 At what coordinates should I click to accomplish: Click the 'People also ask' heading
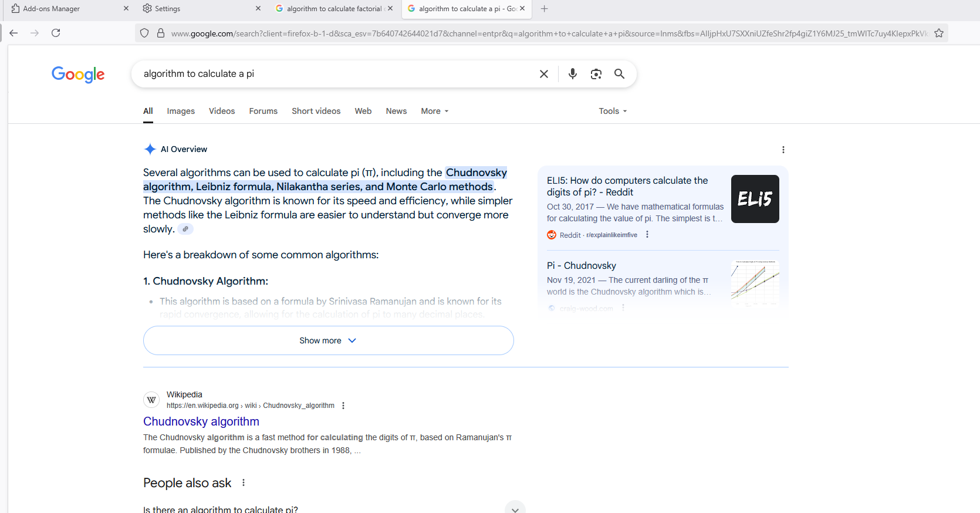[x=187, y=483]
